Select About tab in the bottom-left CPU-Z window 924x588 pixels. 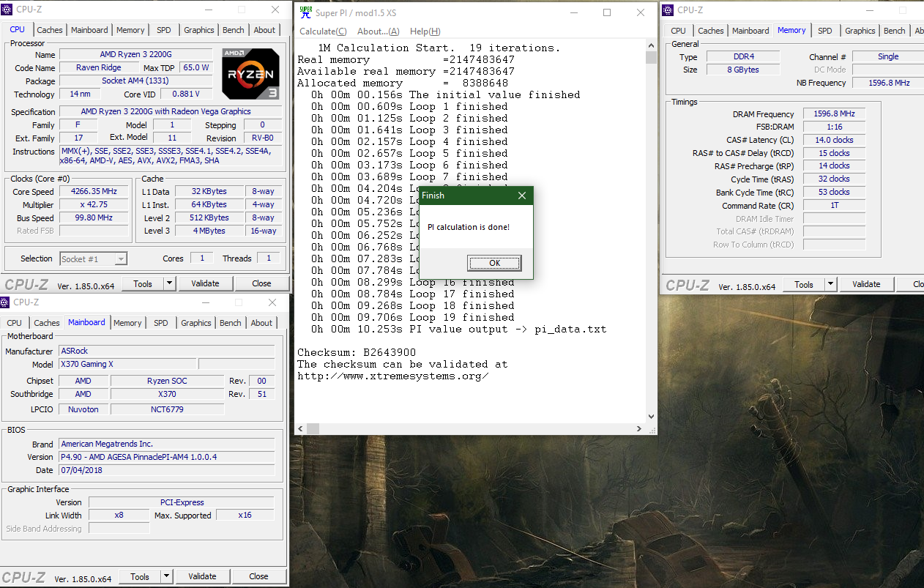[261, 323]
